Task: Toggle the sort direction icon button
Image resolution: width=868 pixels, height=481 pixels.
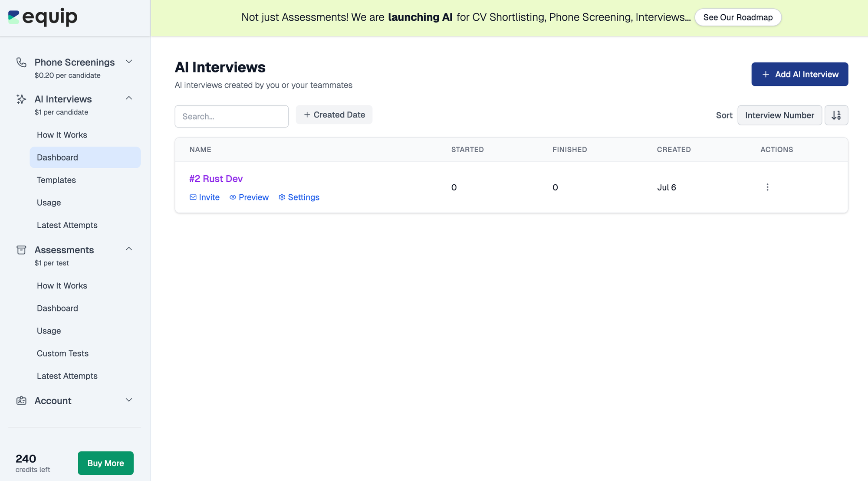Action: tap(836, 115)
